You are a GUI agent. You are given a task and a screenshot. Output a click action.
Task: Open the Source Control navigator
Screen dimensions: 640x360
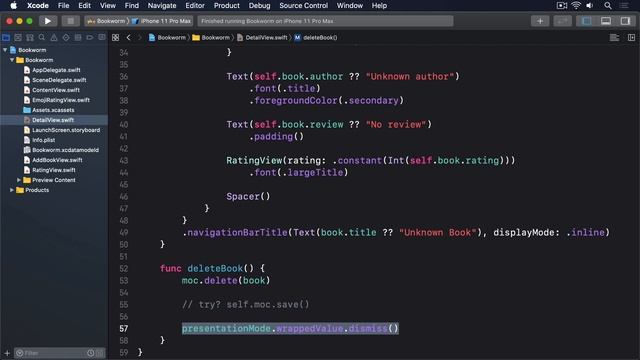(18, 38)
